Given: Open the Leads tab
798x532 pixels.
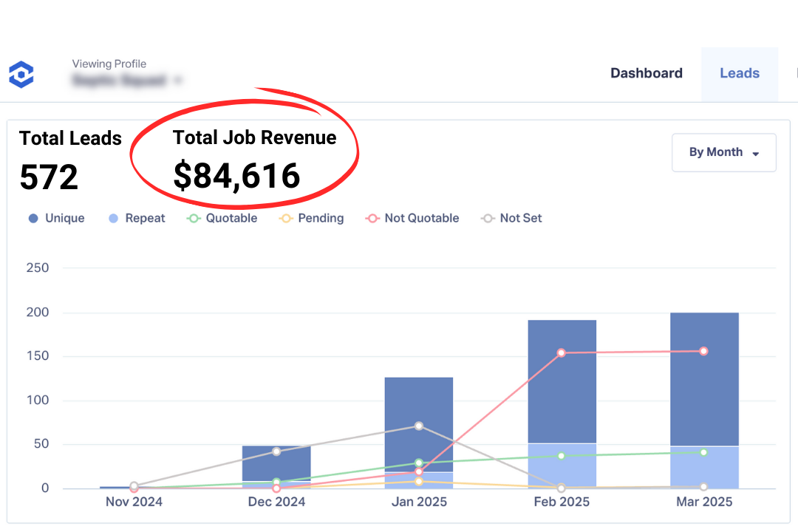Looking at the screenshot, I should pyautogui.click(x=740, y=73).
